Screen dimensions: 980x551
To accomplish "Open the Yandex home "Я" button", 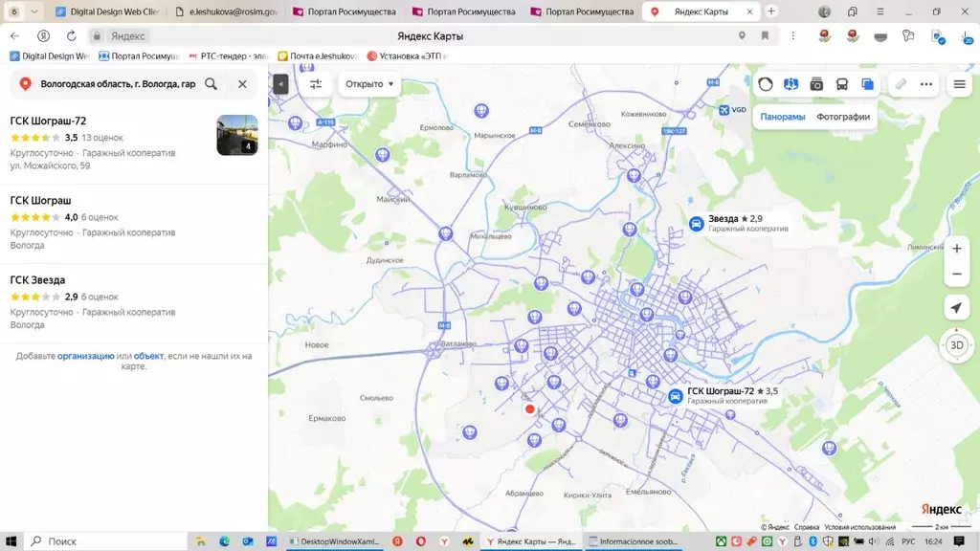I will coord(43,36).
